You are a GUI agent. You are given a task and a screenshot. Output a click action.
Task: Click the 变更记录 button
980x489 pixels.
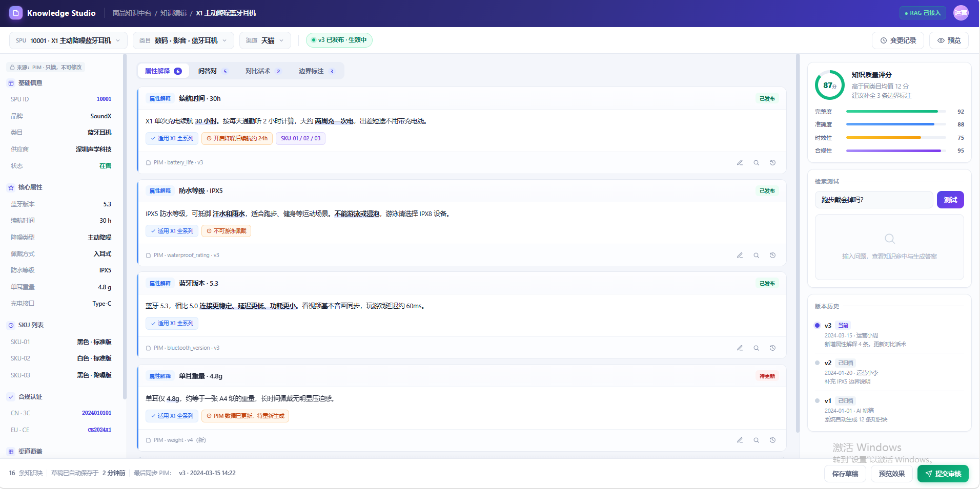[x=898, y=40]
